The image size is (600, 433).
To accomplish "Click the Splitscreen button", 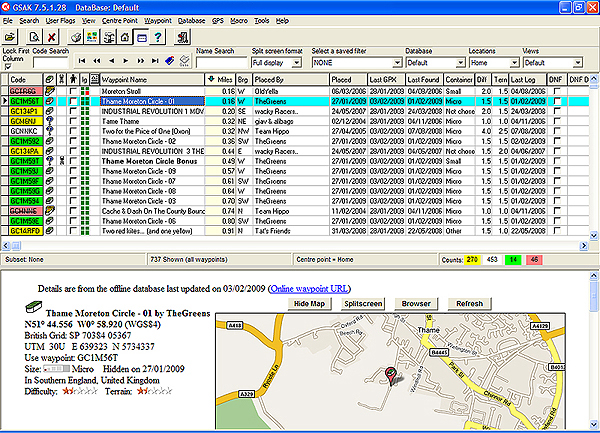I will (x=363, y=304).
